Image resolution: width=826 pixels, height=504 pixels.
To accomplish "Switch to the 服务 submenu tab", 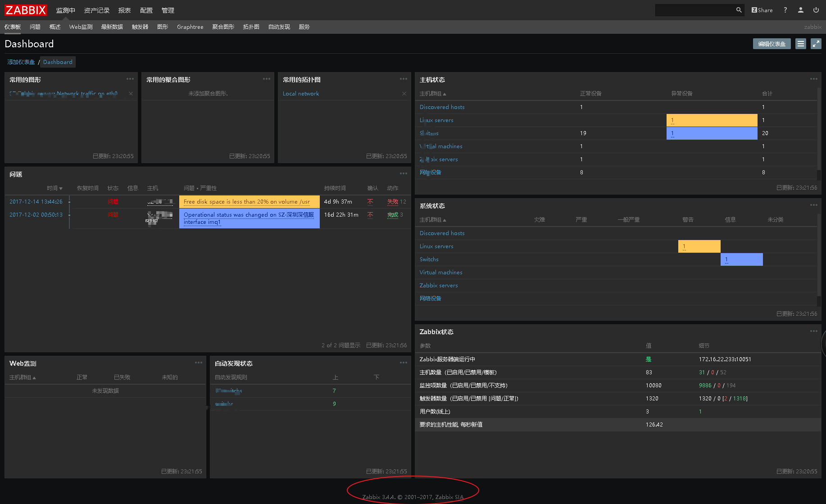I will (x=304, y=27).
